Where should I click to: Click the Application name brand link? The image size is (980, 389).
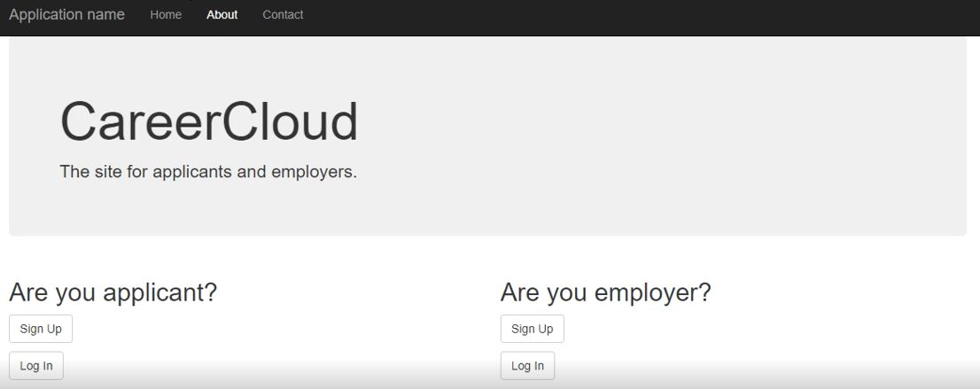(x=66, y=14)
